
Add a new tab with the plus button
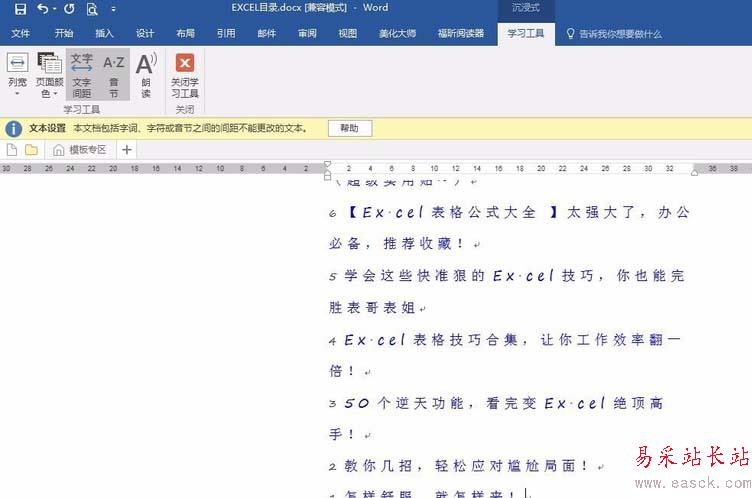pyautogui.click(x=127, y=150)
